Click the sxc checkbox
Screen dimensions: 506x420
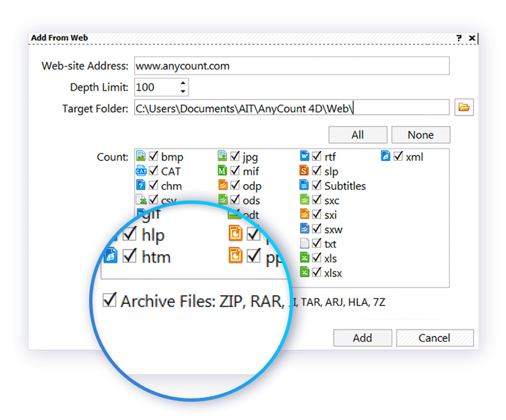tap(317, 199)
